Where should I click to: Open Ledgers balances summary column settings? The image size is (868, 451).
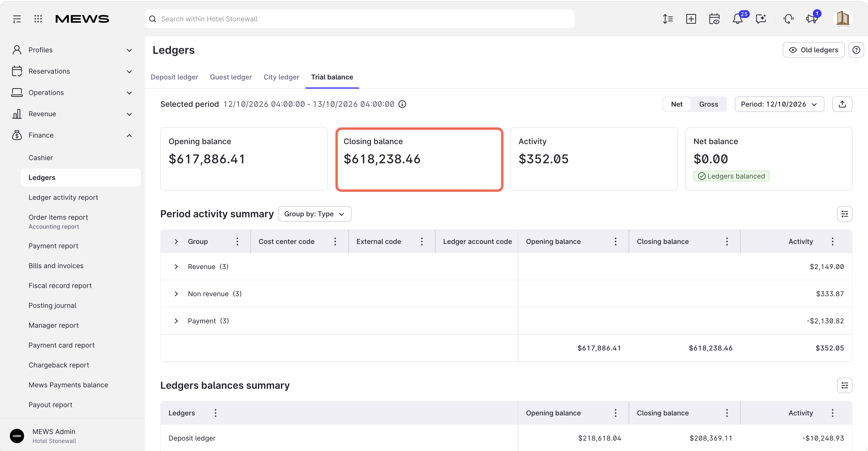(845, 385)
